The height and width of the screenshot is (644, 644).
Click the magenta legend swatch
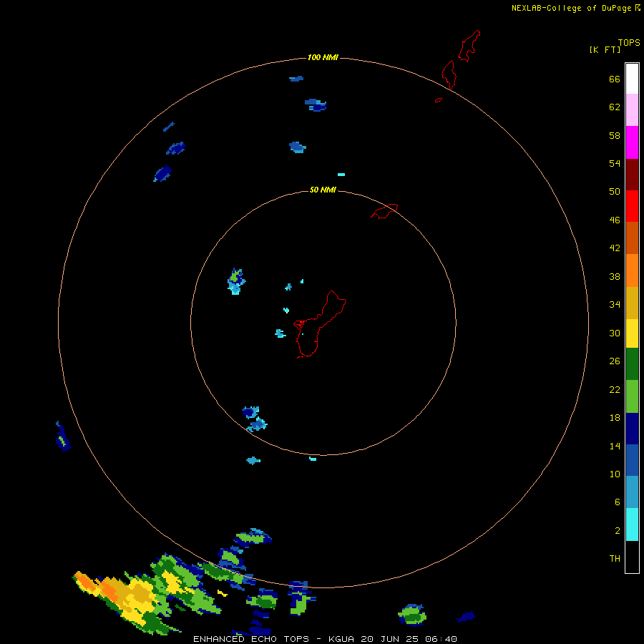tap(632, 142)
